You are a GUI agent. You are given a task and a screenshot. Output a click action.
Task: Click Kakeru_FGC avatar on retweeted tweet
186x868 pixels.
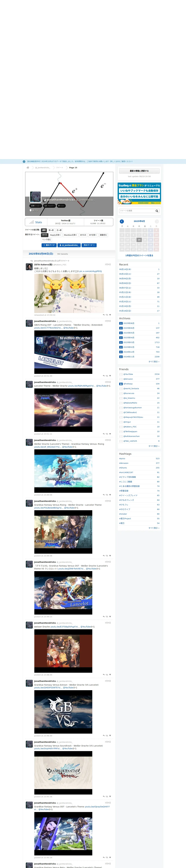29,267
